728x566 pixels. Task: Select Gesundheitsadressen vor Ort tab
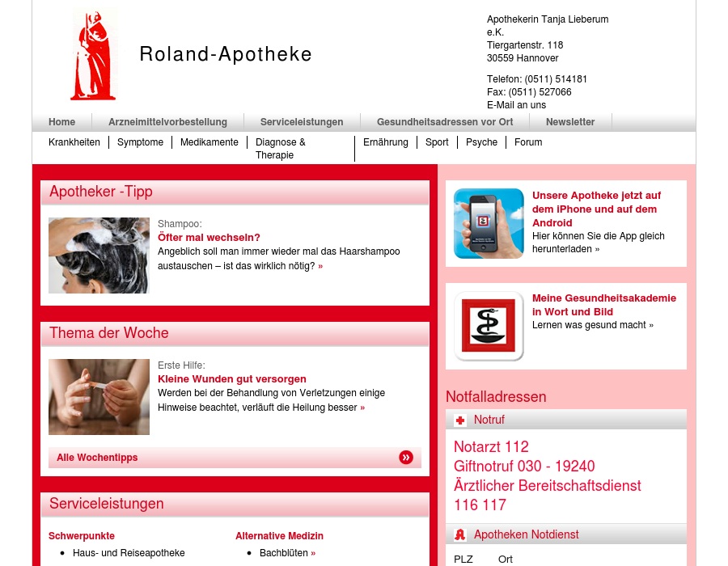pyautogui.click(x=445, y=122)
